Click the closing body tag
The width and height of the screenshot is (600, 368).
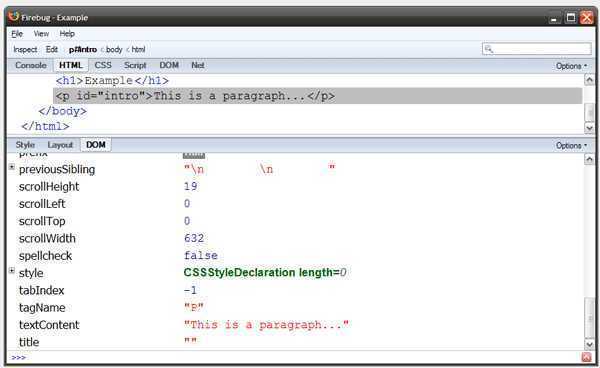point(63,111)
